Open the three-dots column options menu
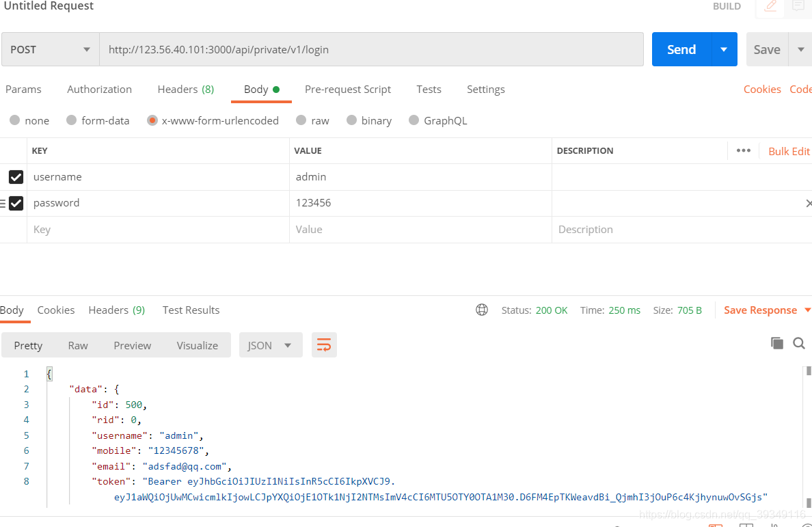Screen dimensions: 812x527 pos(744,150)
